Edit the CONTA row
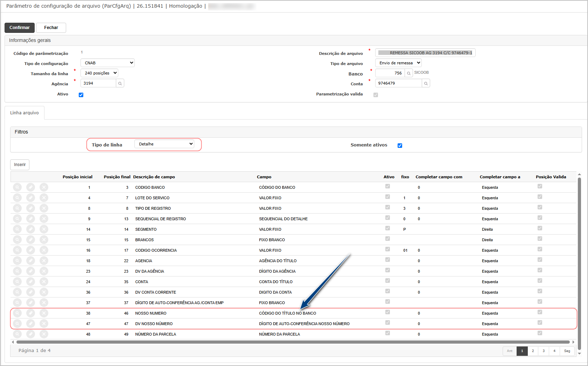 31,282
